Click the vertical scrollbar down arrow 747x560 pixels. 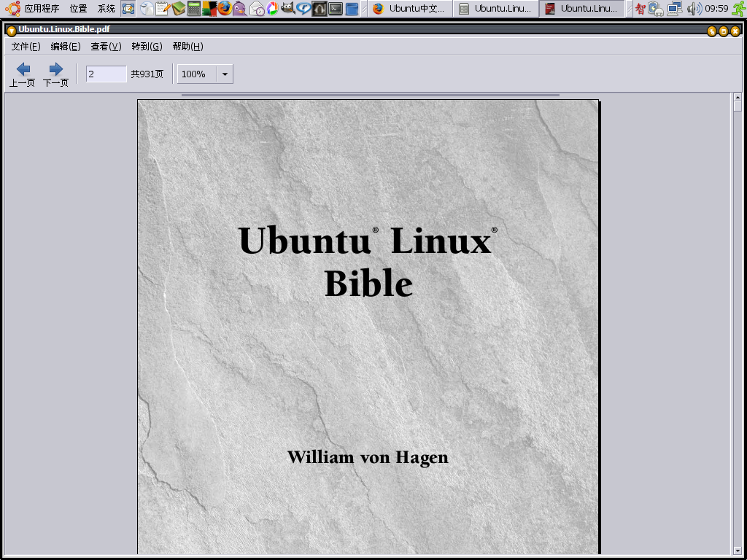pos(738,551)
